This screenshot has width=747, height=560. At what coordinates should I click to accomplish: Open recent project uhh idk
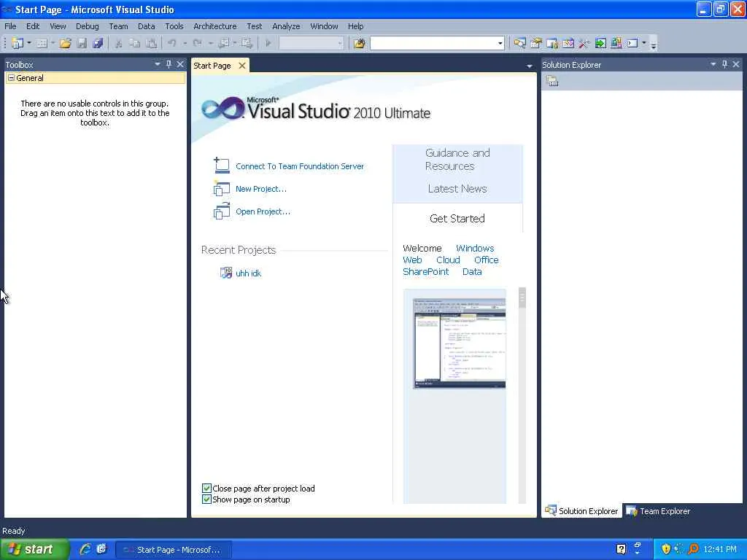248,273
